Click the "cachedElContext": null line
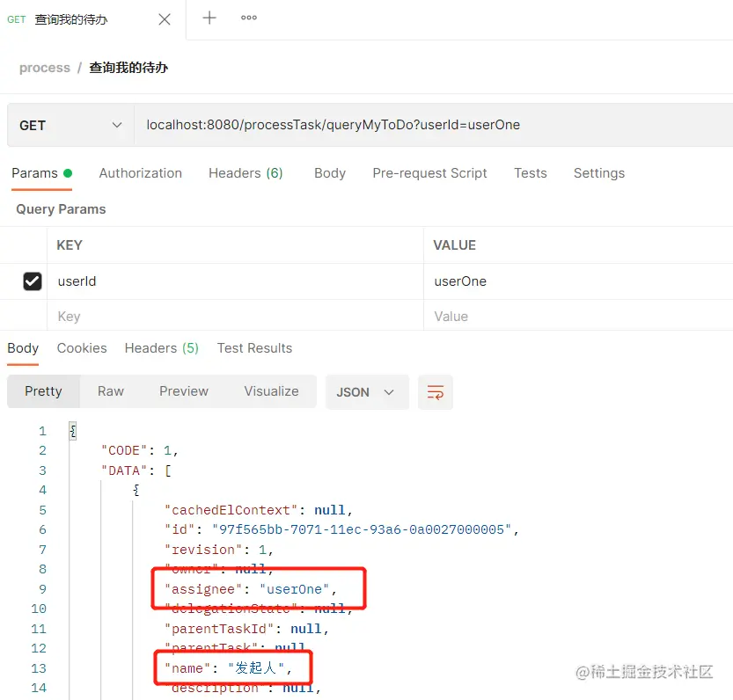The width and height of the screenshot is (733, 700). [258, 510]
